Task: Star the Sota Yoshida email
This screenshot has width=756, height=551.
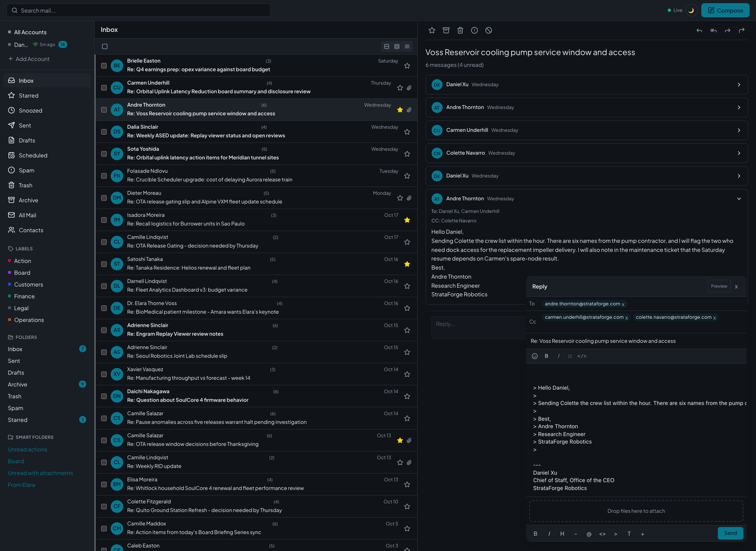Action: (x=407, y=154)
